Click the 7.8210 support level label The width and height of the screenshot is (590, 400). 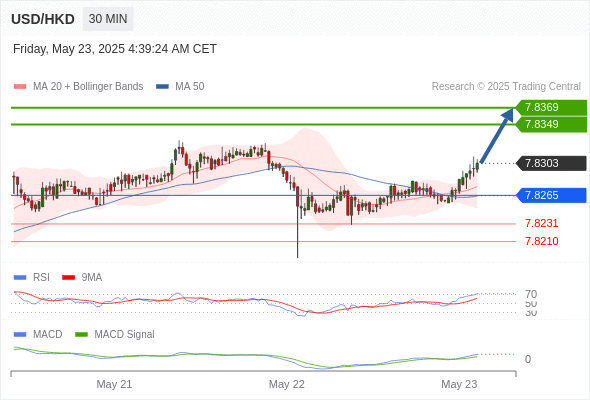tap(541, 241)
